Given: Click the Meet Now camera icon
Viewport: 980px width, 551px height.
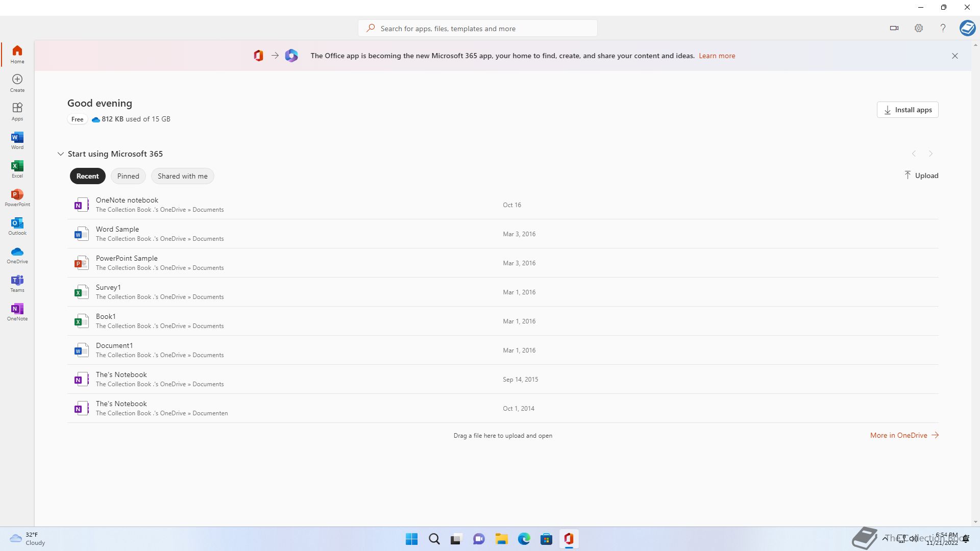Looking at the screenshot, I should click(x=894, y=28).
